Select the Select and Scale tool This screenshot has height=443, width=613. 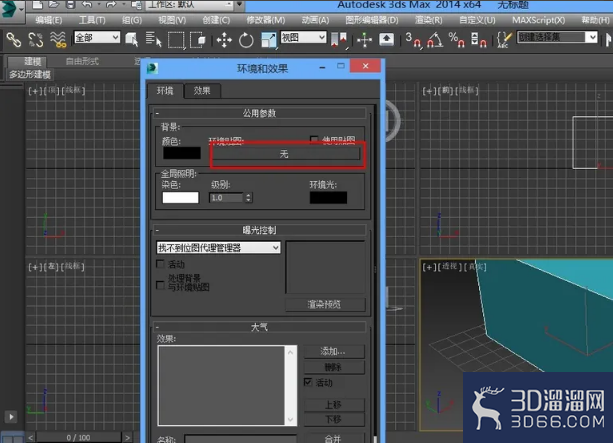269,40
